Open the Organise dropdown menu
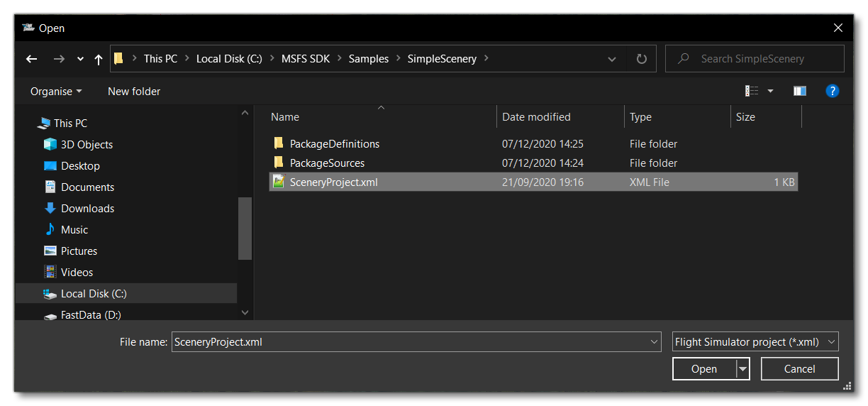This screenshot has height=406, width=868. [x=56, y=92]
